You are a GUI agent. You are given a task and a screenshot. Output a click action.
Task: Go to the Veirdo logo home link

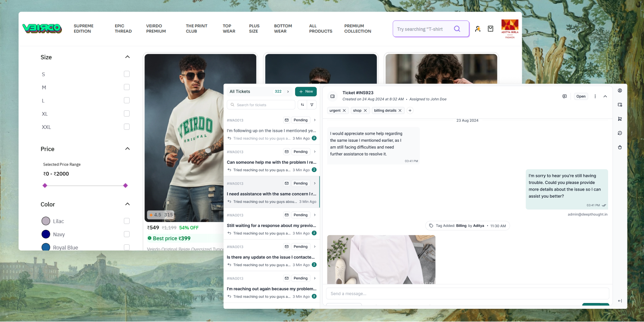42,28
